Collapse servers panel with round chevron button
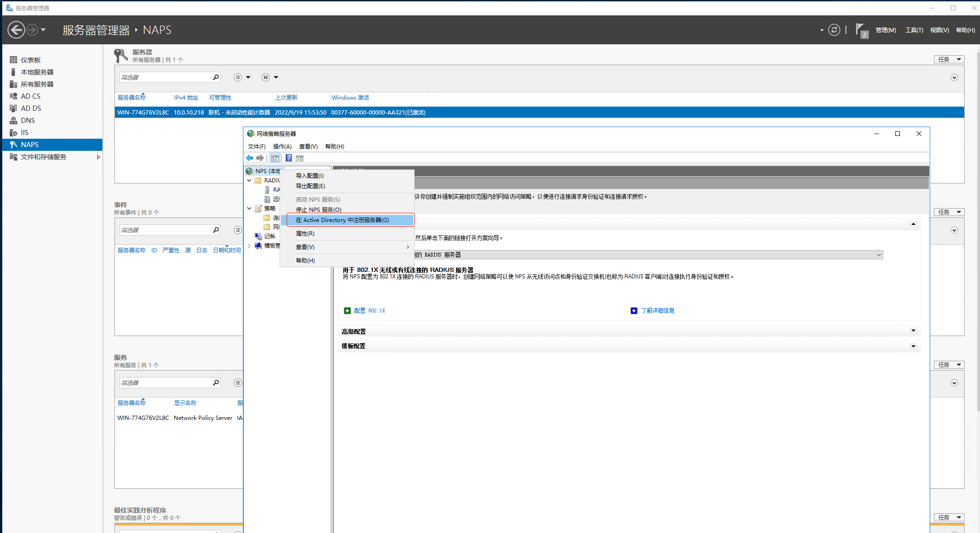The height and width of the screenshot is (533, 980). coord(954,77)
